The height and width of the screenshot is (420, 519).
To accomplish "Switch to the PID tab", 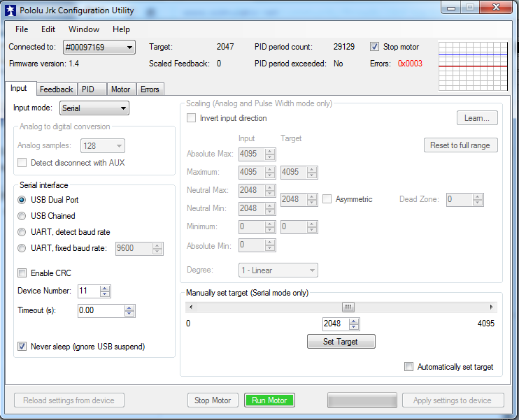I will [x=92, y=89].
